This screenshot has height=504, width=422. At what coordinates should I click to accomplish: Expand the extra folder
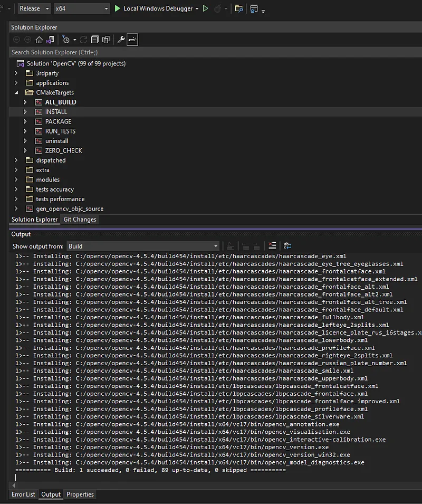coord(16,170)
